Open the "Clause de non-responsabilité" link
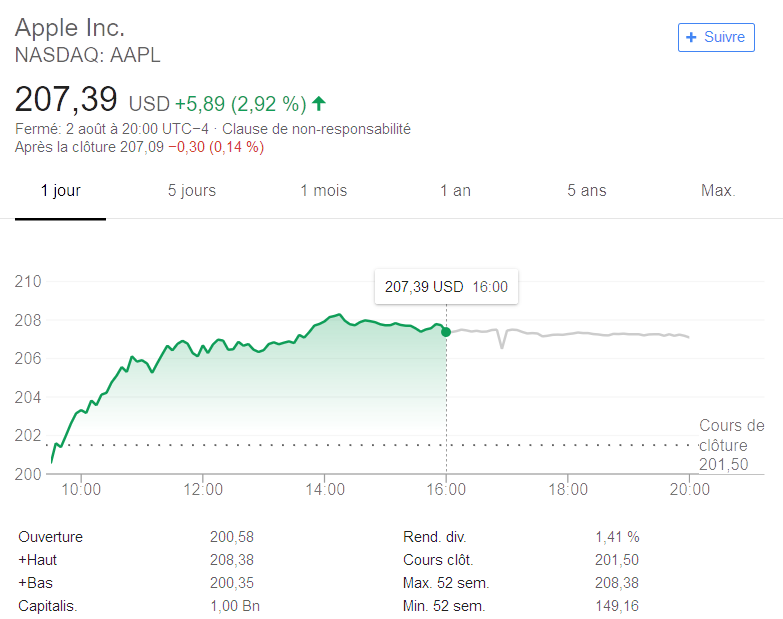Image resolution: width=783 pixels, height=619 pixels. [316, 129]
